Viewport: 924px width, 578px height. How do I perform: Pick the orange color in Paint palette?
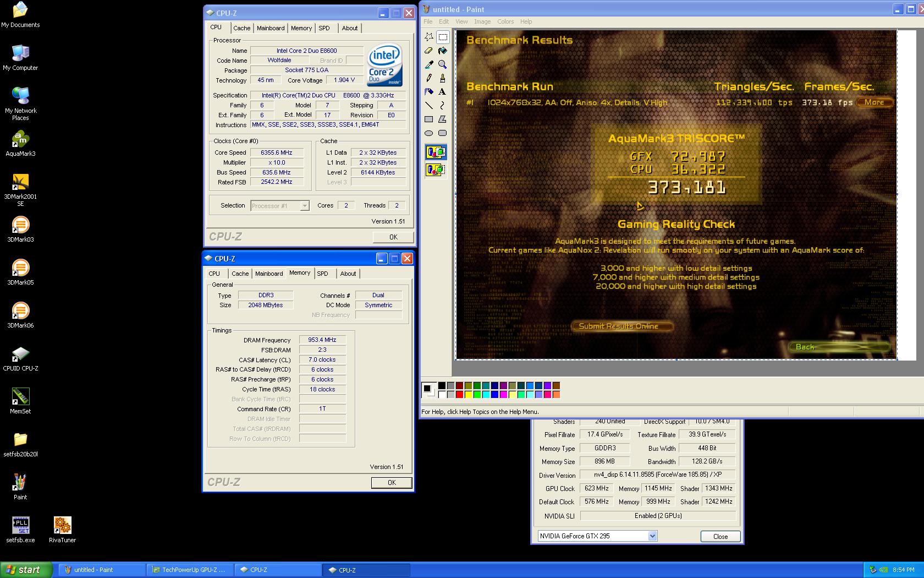[556, 394]
